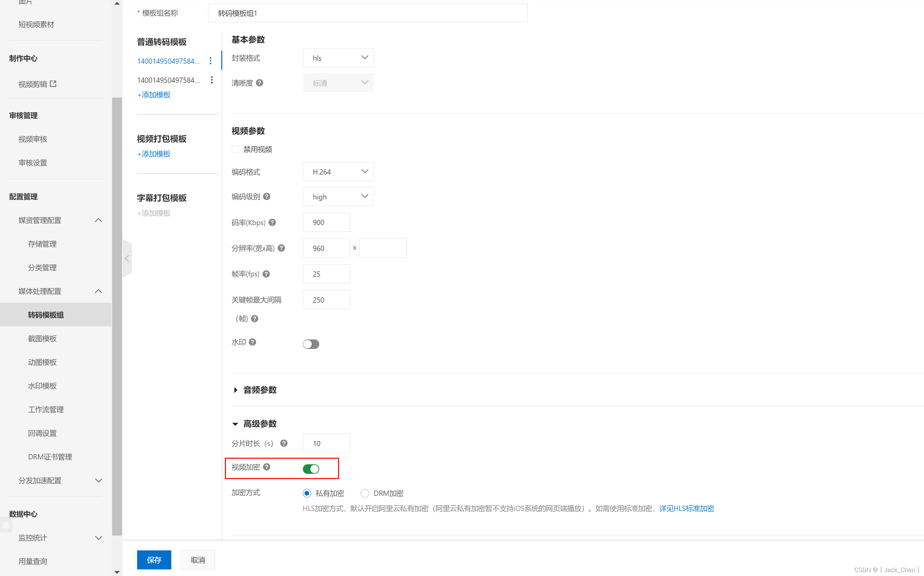The width and height of the screenshot is (924, 576).
Task: Click help icon next to 码率(Kbps)
Action: point(272,222)
